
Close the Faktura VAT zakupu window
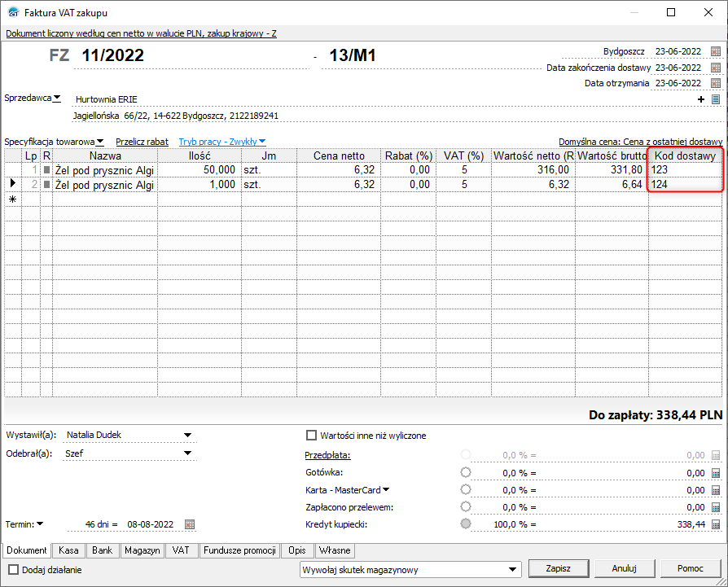pos(708,12)
